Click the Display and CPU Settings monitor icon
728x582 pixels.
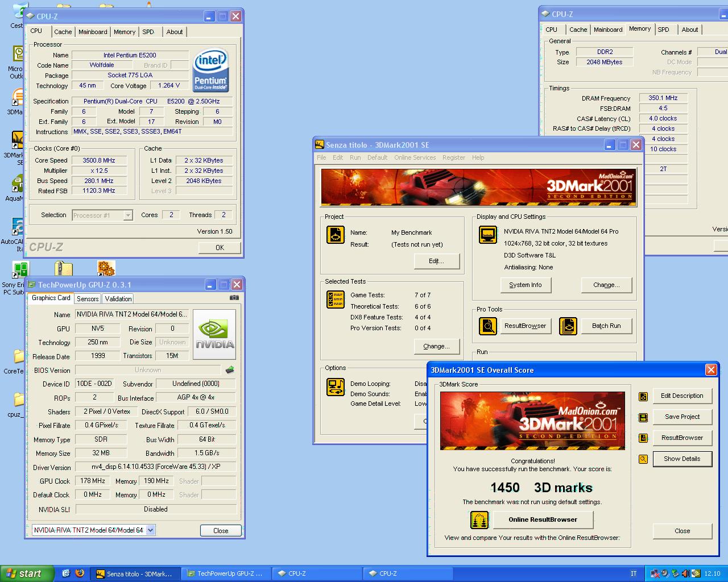click(x=488, y=235)
